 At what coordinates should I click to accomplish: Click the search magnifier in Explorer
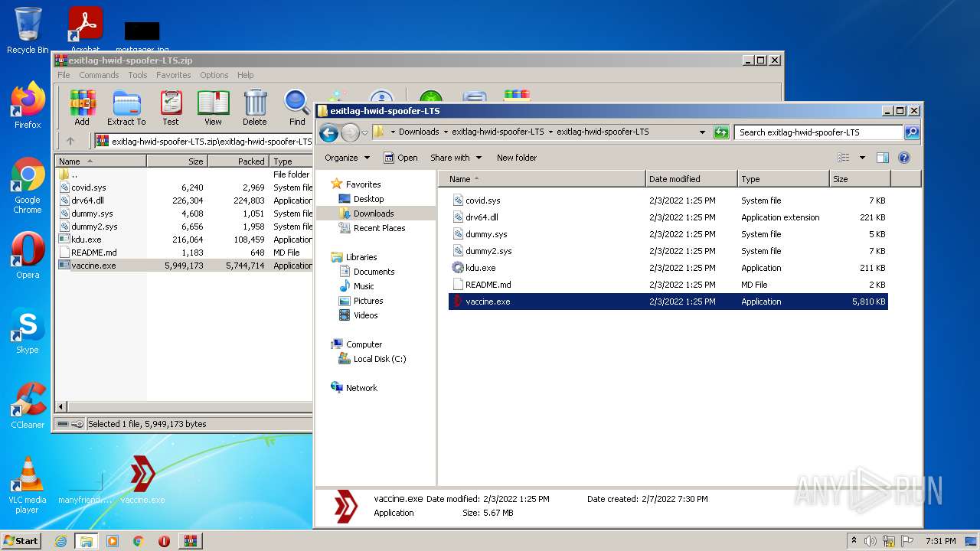(911, 132)
